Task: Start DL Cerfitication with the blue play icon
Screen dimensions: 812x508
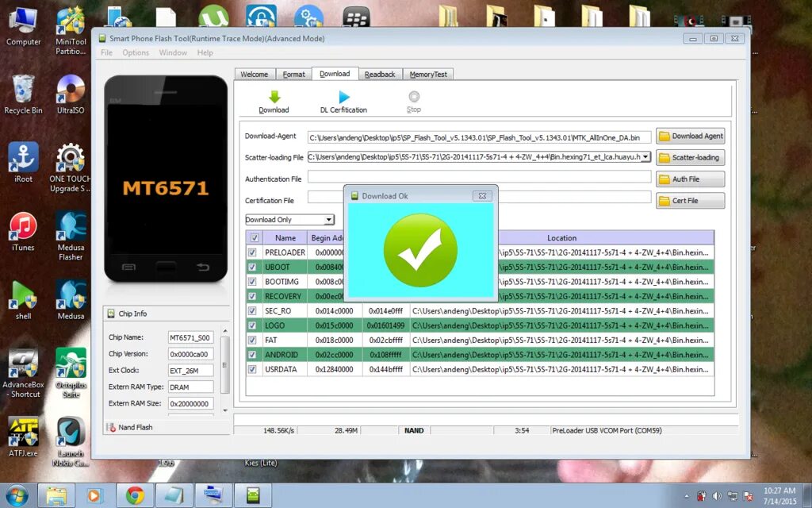Action: point(344,97)
